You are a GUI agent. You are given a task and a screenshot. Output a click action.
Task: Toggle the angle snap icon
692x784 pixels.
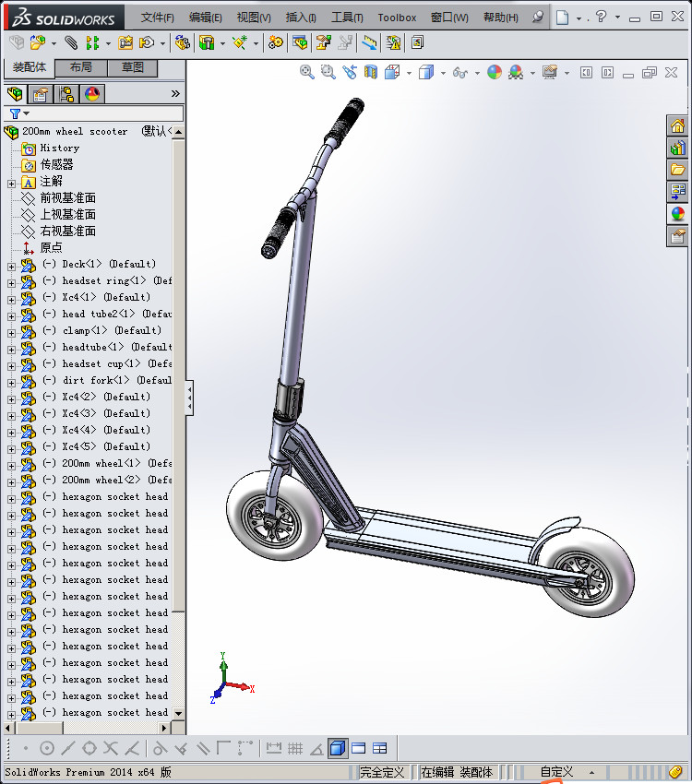pyautogui.click(x=316, y=749)
